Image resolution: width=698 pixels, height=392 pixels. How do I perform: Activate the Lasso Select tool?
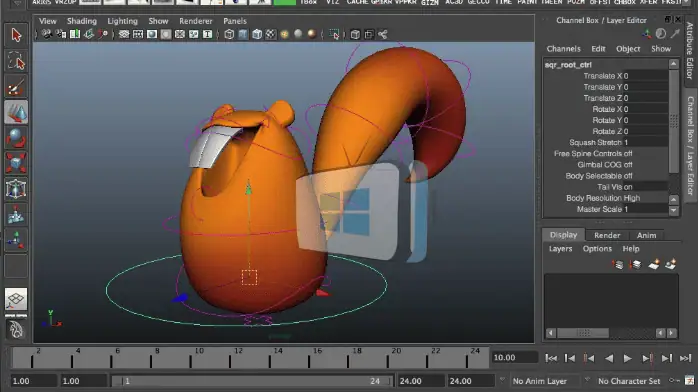pyautogui.click(x=16, y=61)
